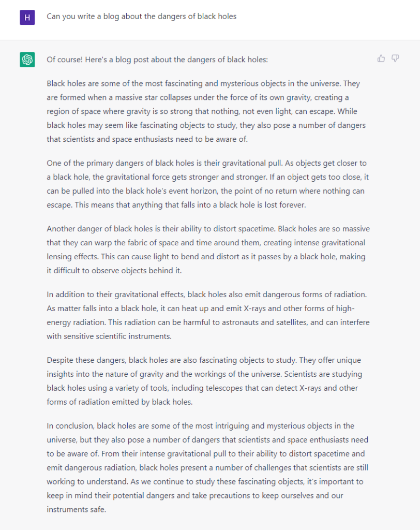The width and height of the screenshot is (420, 530).
Task: Click the thumbs up feedback icon
Action: 381,58
